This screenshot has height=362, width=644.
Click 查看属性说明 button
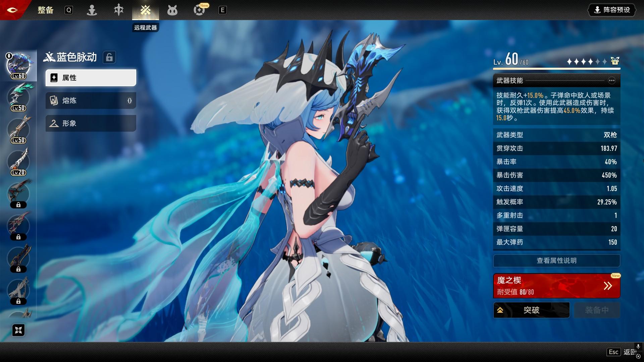556,260
